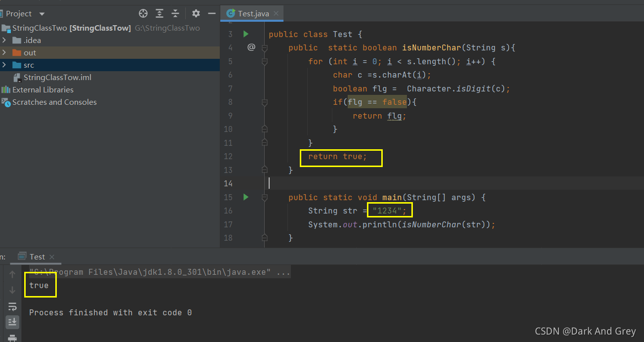
Task: Close the Test run tab
Action: [x=52, y=257]
